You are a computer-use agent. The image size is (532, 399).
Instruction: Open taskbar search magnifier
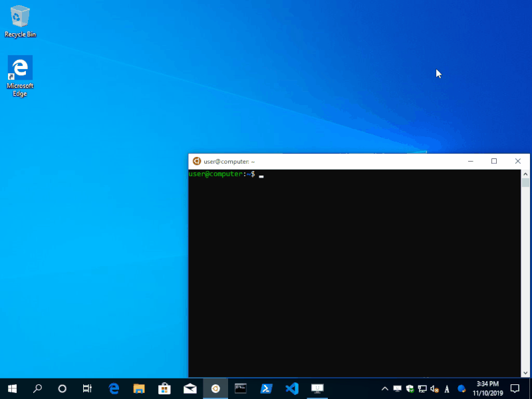37,388
